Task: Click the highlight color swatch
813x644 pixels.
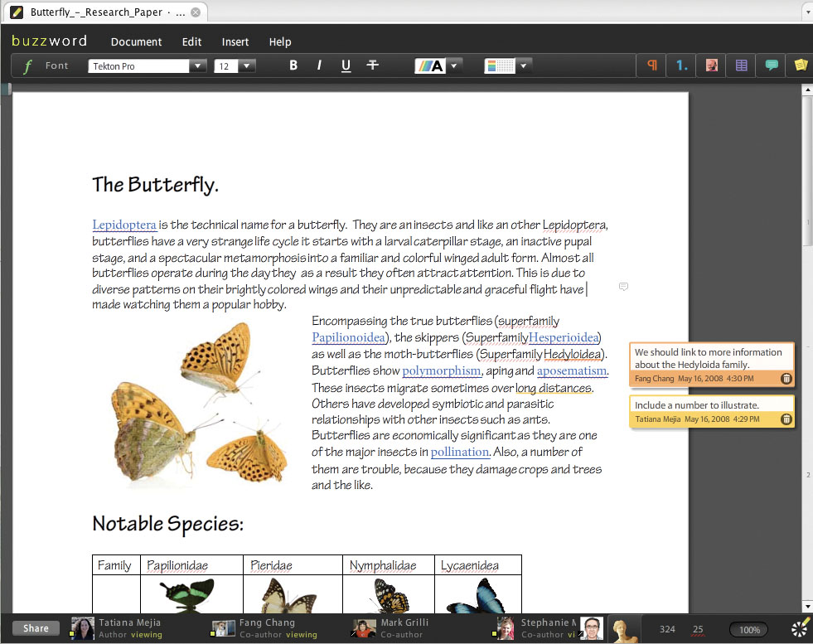Action: [x=501, y=65]
